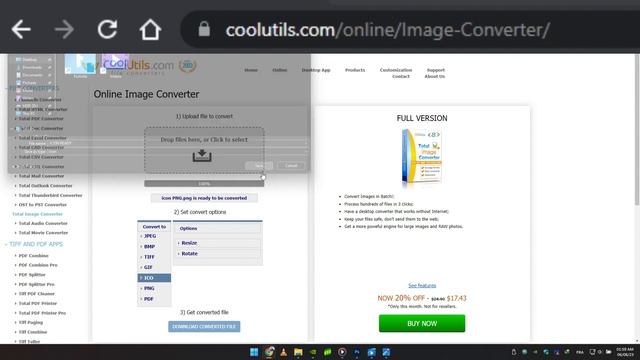Open PDF Splitter Pro sidebar link
Screen dimensions: 640x360
[x=36, y=284]
